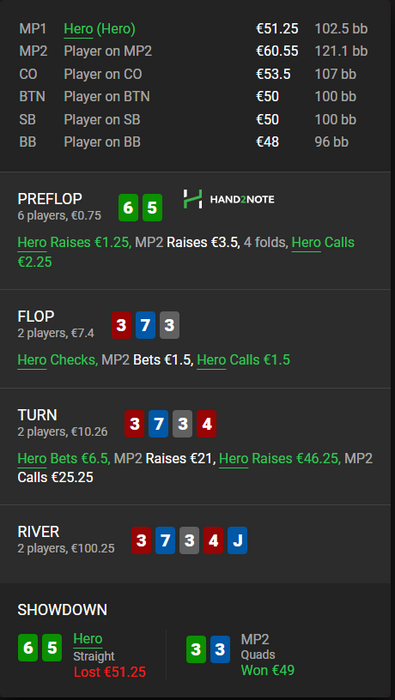Open the Hero (Hero) player name link
The width and height of the screenshot is (395, 700).
[100, 29]
